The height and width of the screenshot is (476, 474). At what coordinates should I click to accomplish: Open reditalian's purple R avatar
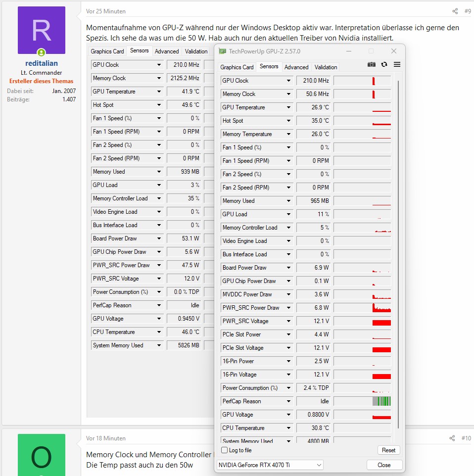click(x=42, y=30)
